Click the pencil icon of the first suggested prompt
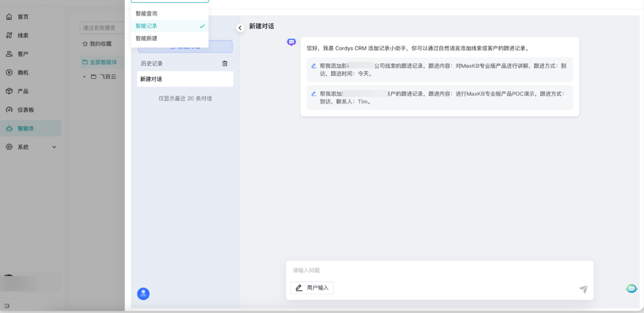Viewport: 644px width, 313px height. (x=314, y=65)
